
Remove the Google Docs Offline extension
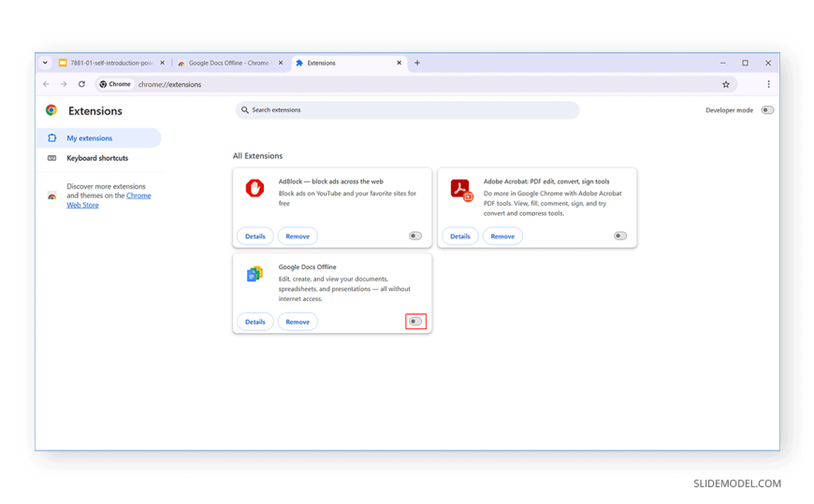(298, 322)
